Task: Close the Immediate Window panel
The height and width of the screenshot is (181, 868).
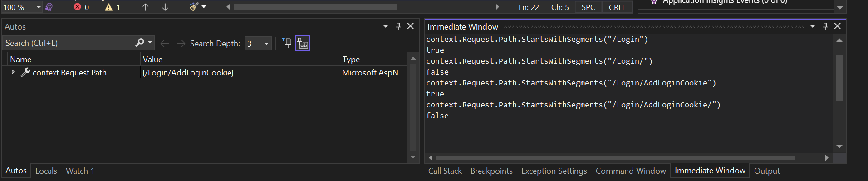Action: [838, 26]
